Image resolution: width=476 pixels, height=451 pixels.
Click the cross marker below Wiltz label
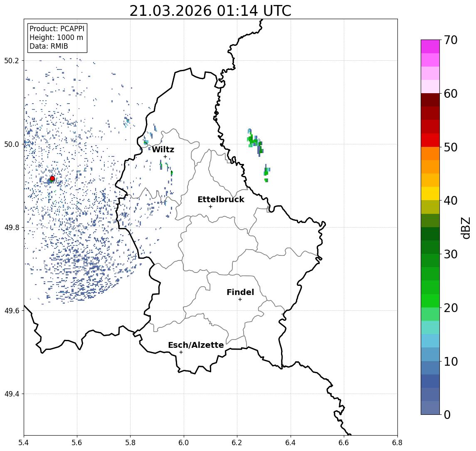click(165, 157)
